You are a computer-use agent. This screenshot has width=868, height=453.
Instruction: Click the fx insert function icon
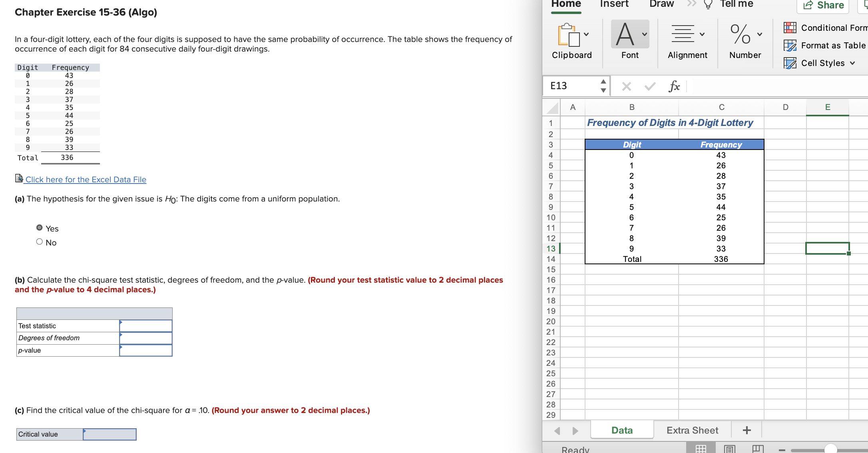(674, 86)
